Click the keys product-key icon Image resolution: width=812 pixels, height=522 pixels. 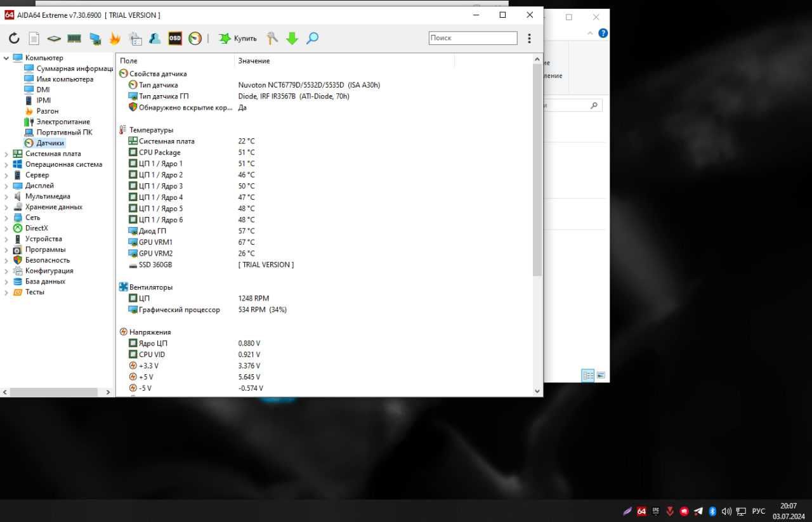pyautogui.click(x=272, y=39)
